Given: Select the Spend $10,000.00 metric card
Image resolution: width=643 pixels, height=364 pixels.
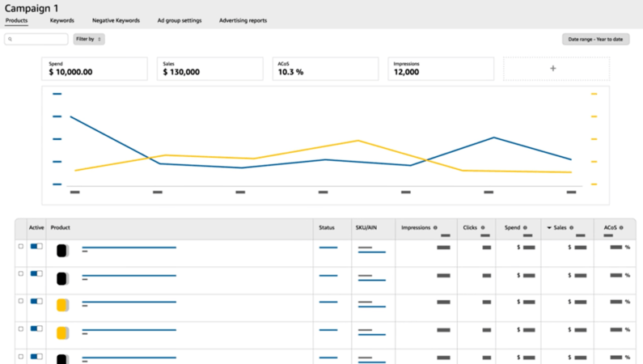Looking at the screenshot, I should [x=95, y=69].
